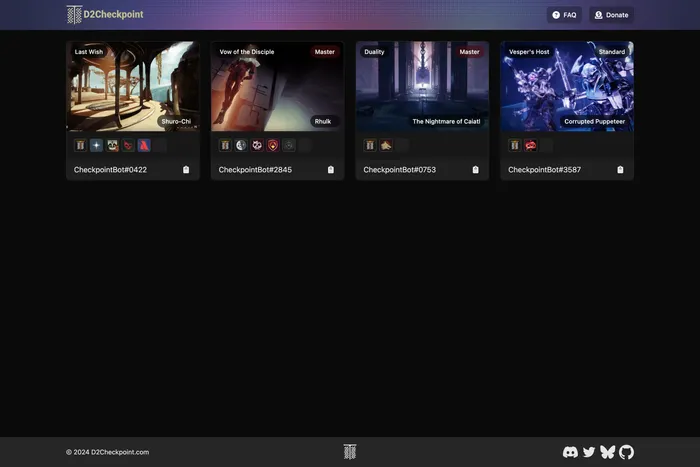Screen dimensions: 700x467
Task: Click the pillar emblem icon on Vesper's Host card
Action: pyautogui.click(x=514, y=145)
